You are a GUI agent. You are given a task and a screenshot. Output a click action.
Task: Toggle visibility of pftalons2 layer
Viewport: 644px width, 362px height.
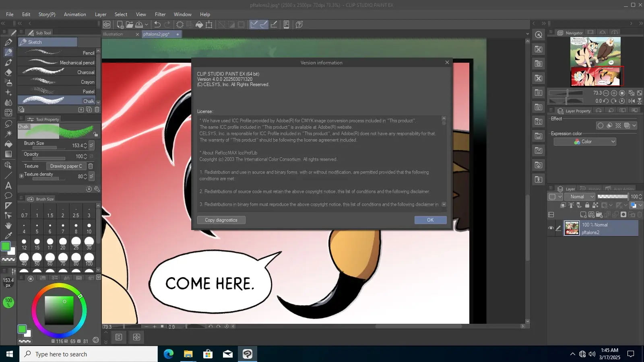click(x=551, y=228)
